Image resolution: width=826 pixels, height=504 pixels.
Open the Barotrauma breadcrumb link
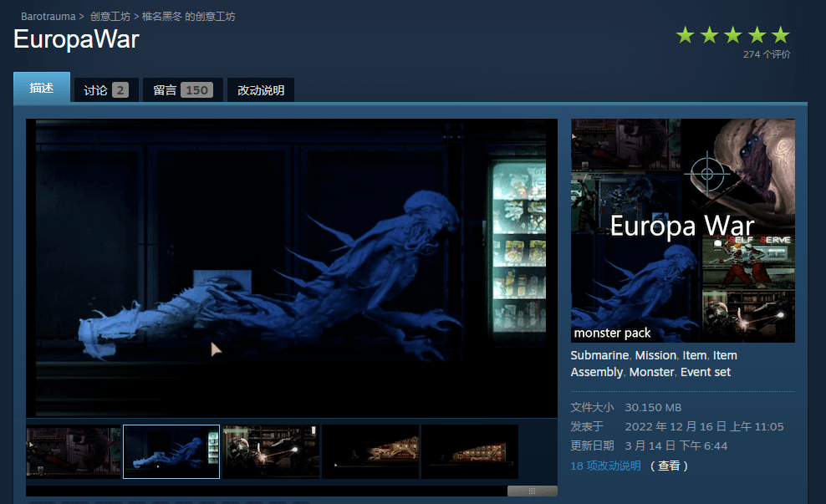[x=48, y=17]
